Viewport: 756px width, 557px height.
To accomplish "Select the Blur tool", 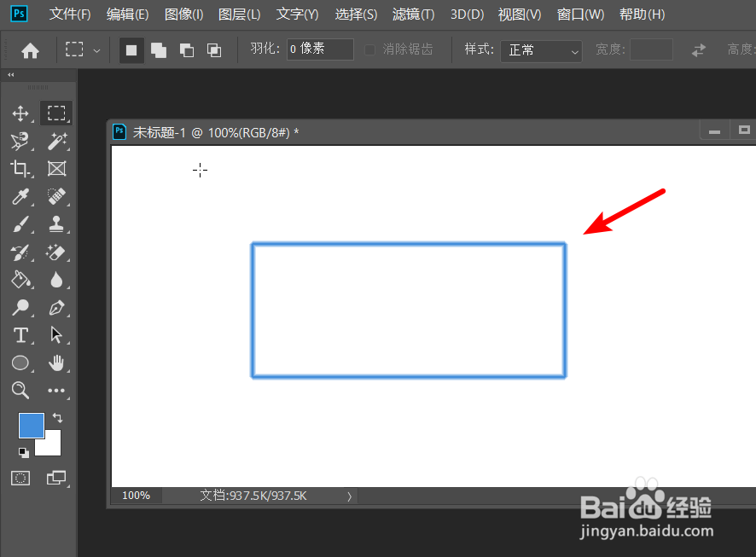I will [x=57, y=280].
